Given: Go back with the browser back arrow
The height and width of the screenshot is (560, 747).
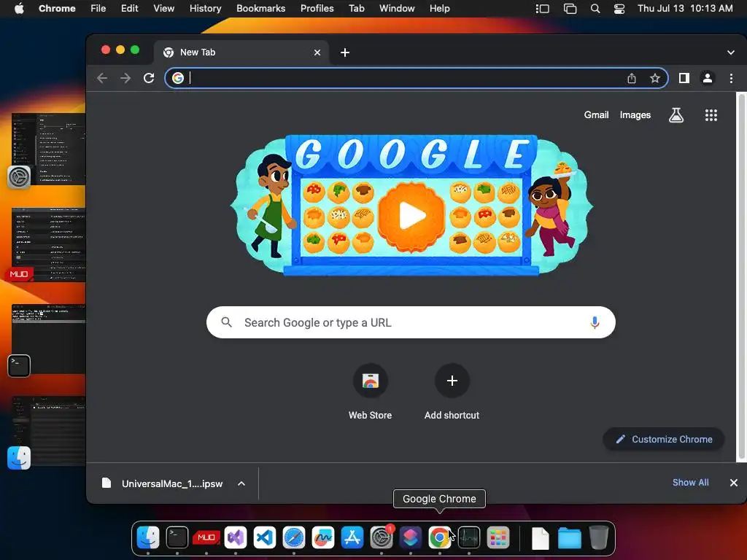Looking at the screenshot, I should pos(102,78).
